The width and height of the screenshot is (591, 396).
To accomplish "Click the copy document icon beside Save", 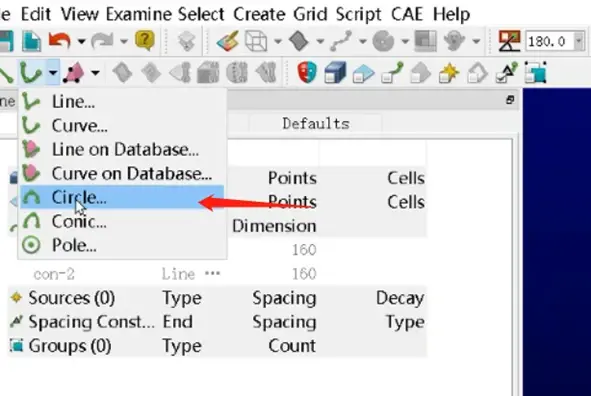I will tap(32, 41).
